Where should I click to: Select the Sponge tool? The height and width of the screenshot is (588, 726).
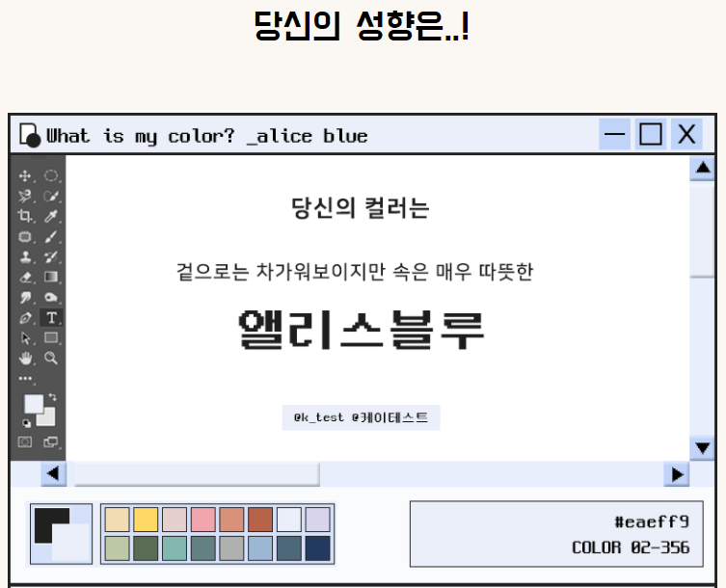[51, 297]
